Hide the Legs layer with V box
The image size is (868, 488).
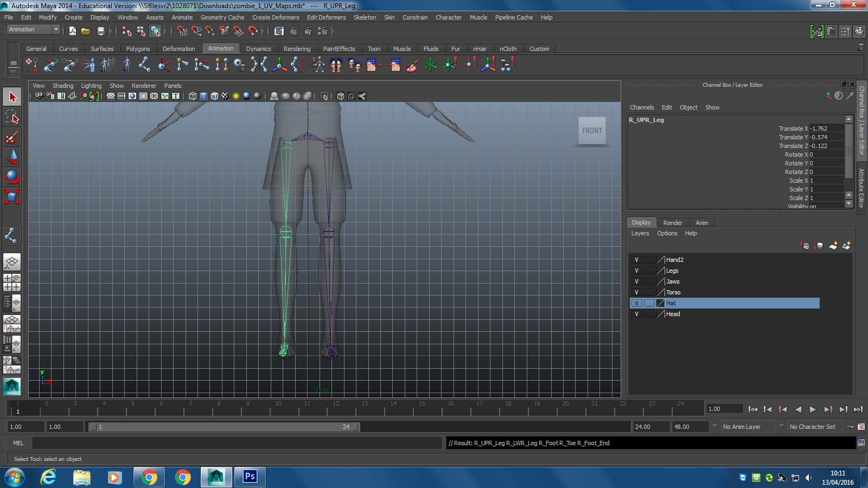click(636, 271)
